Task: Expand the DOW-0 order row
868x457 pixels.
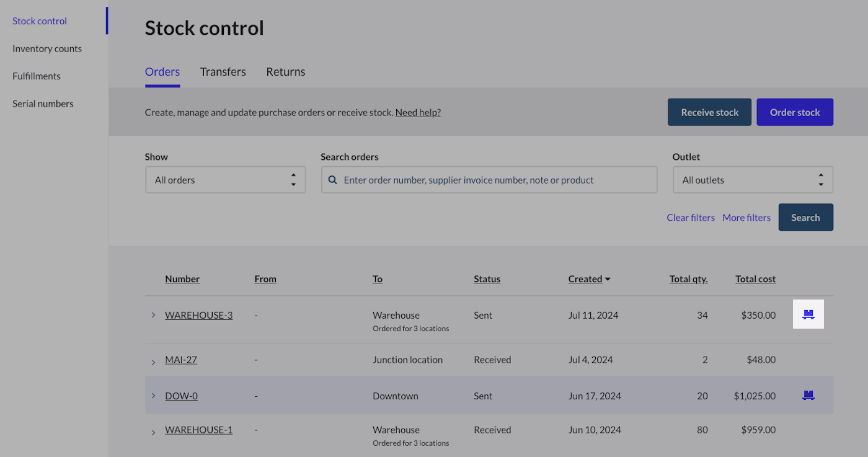Action: point(153,396)
